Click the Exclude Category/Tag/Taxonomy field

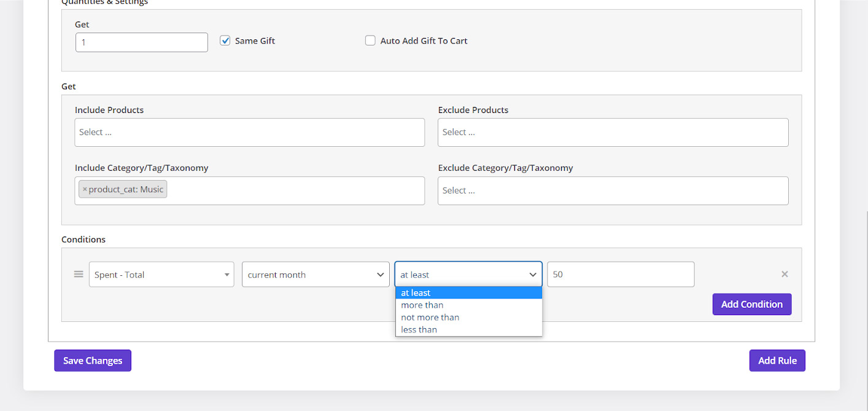pos(613,191)
